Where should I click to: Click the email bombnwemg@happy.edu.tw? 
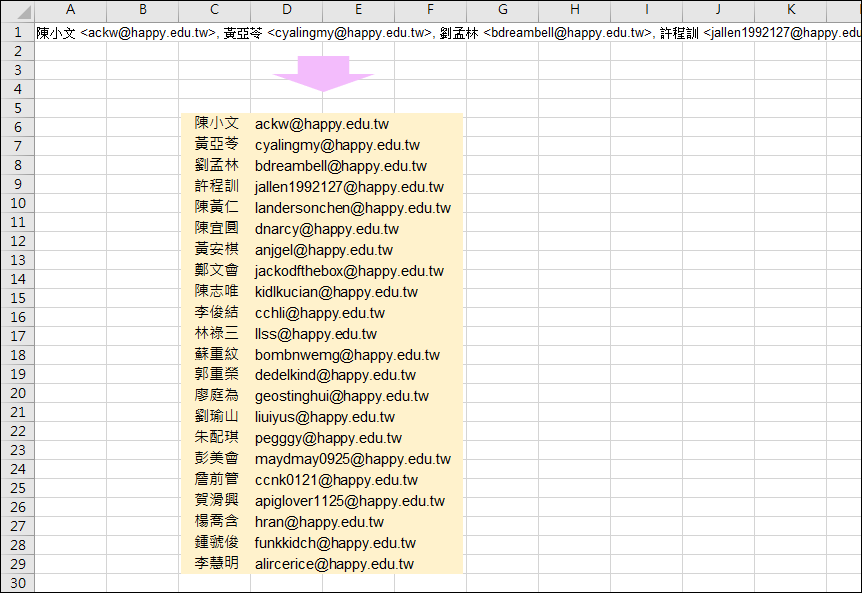(347, 355)
